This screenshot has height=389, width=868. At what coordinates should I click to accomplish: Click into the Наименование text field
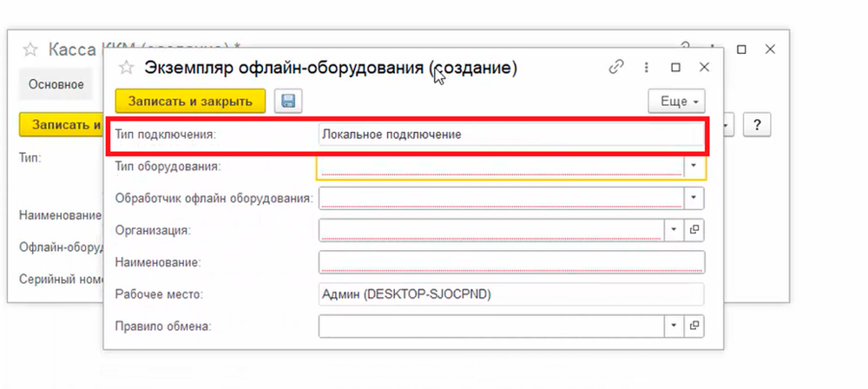click(511, 262)
